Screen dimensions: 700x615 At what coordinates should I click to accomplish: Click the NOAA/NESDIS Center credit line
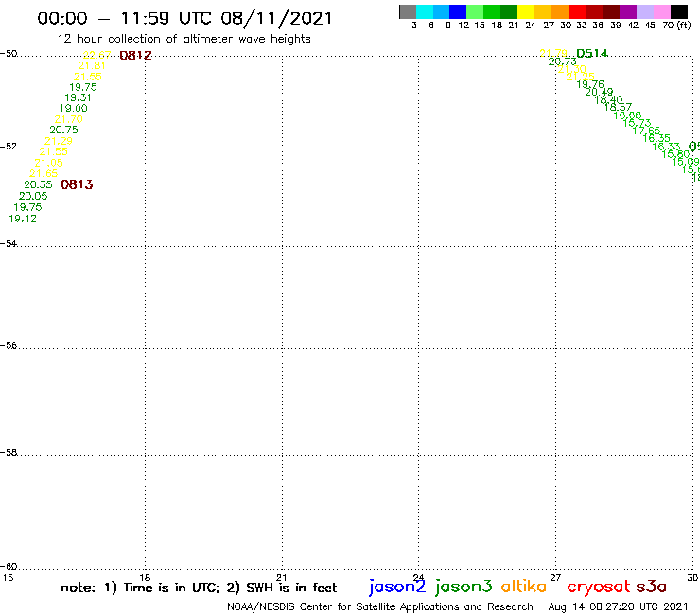point(380,607)
